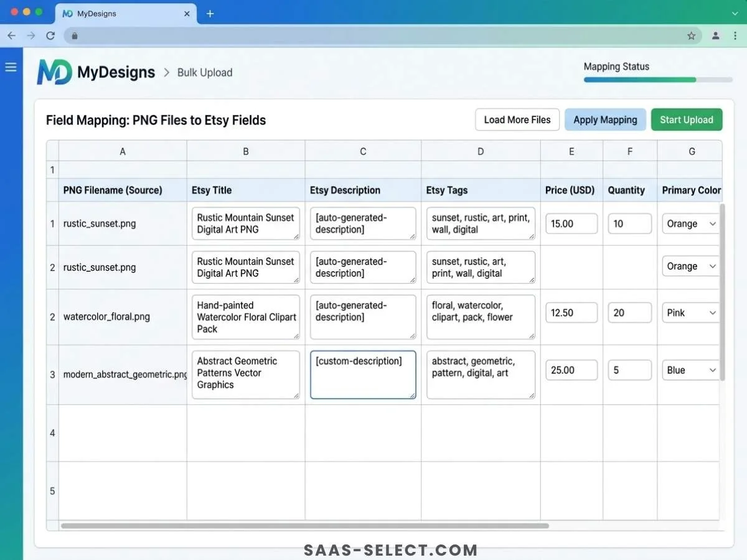This screenshot has width=747, height=560.
Task: Click the Etsy Description column heading
Action: point(345,190)
